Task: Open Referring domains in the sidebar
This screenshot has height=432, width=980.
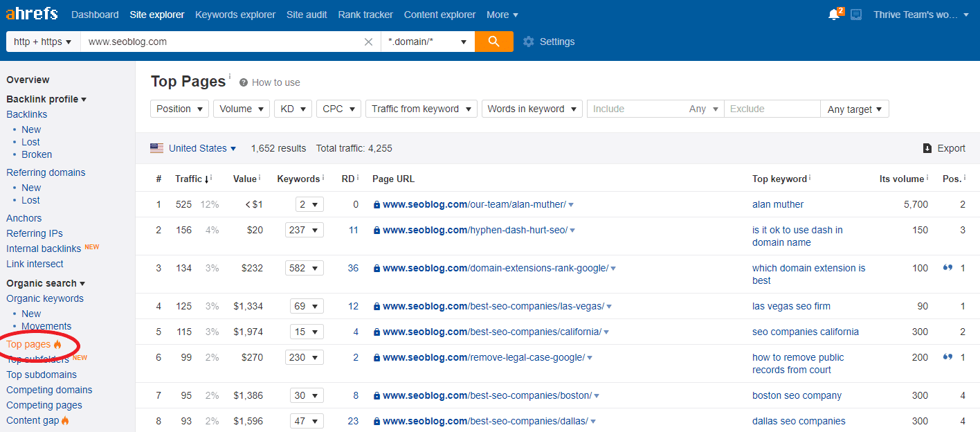Action: pyautogui.click(x=46, y=172)
